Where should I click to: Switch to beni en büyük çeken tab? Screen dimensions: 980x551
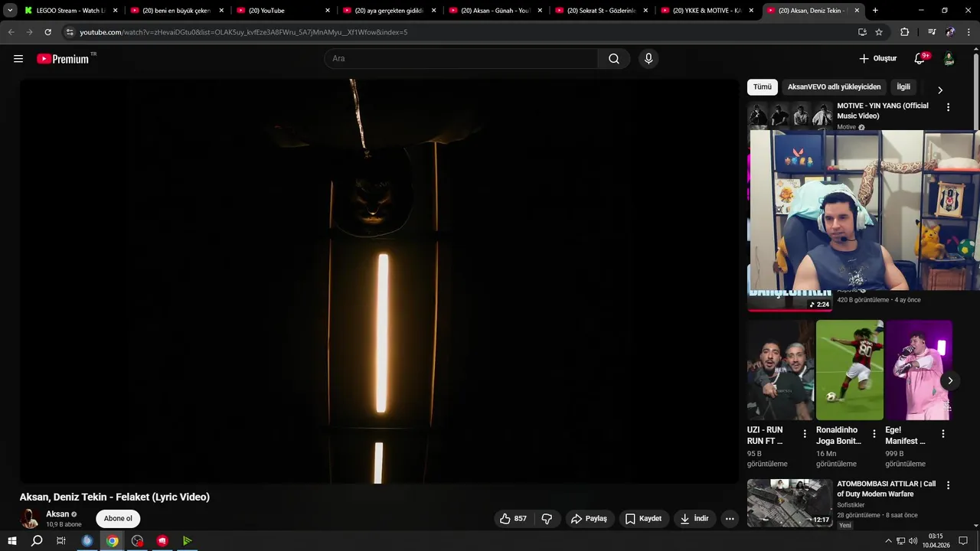[x=176, y=11]
